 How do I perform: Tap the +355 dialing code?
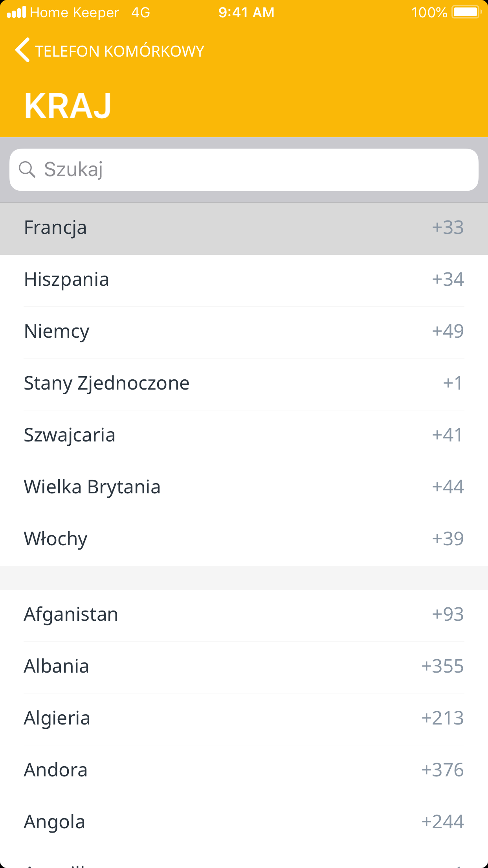pos(442,667)
